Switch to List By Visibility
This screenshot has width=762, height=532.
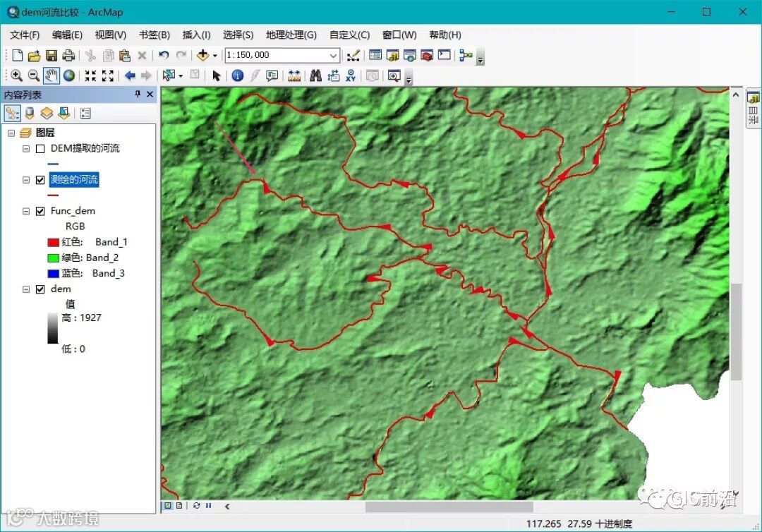[47, 113]
